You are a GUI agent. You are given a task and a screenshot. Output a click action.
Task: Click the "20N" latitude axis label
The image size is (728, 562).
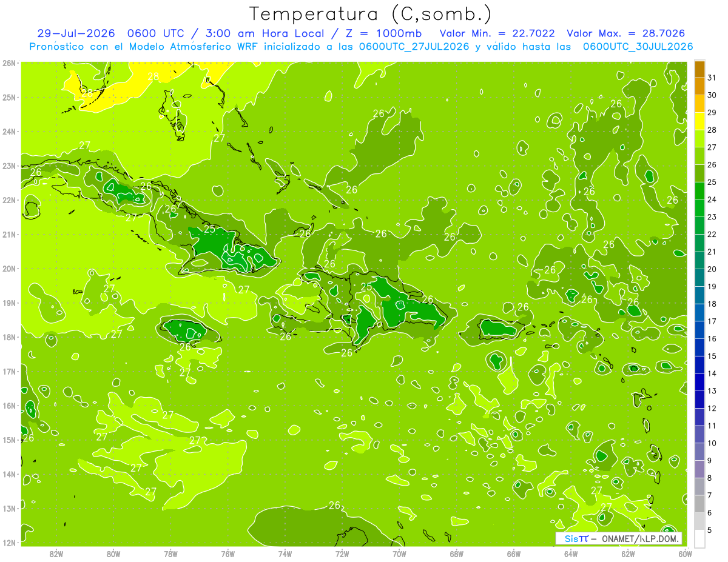coord(9,269)
